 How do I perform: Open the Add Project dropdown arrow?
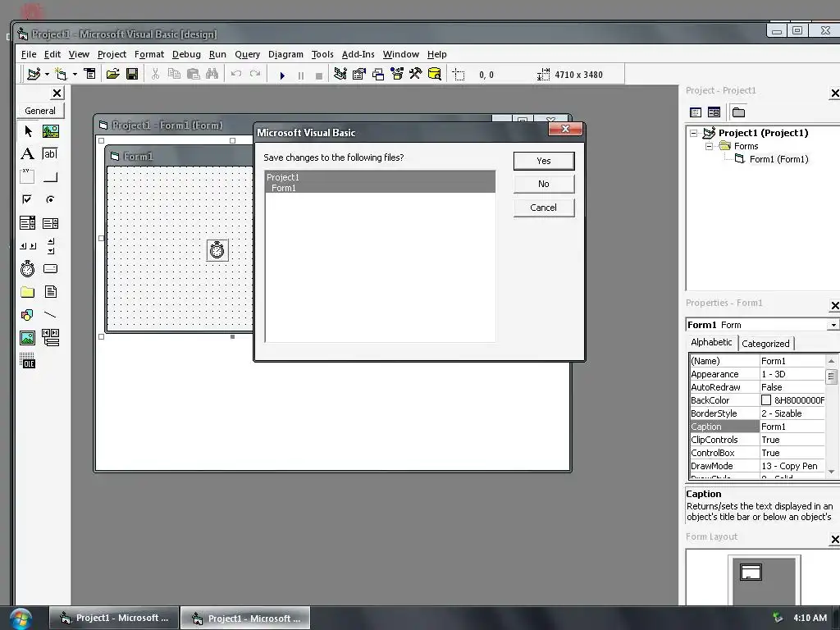click(x=47, y=74)
